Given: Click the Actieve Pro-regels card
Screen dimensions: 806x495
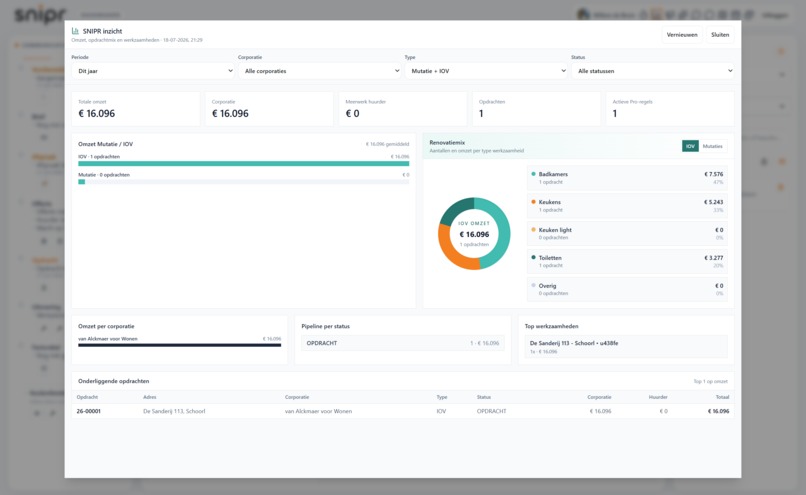Looking at the screenshot, I should [670, 109].
